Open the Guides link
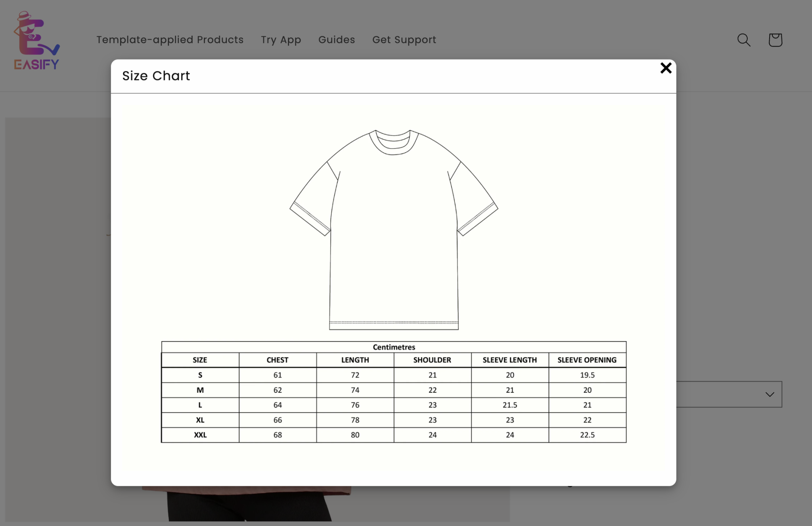Viewport: 812px width, 526px height. [337, 40]
